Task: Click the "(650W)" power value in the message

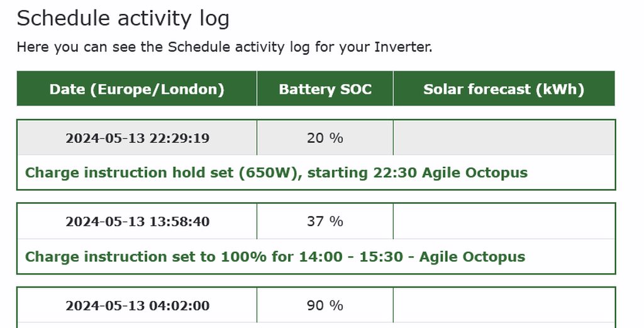Action: pos(266,172)
